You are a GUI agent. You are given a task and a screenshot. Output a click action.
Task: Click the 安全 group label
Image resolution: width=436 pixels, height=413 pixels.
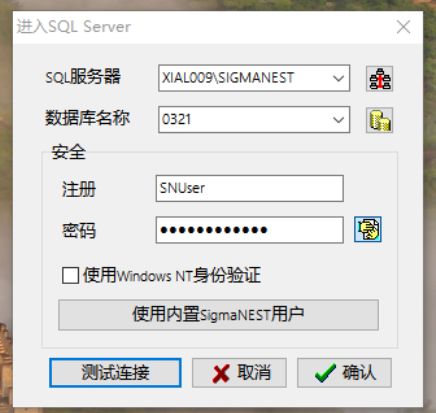pos(69,152)
